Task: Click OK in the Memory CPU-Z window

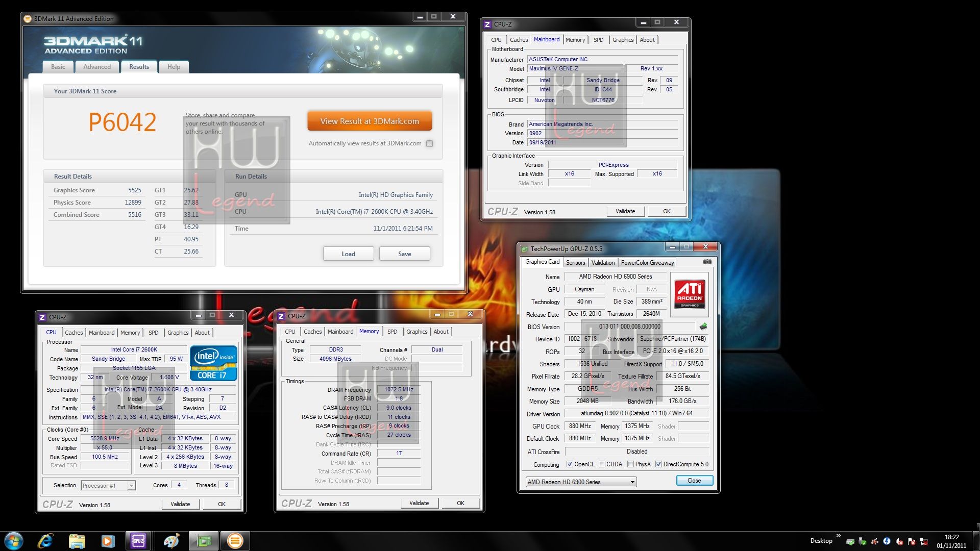Action: tap(460, 503)
